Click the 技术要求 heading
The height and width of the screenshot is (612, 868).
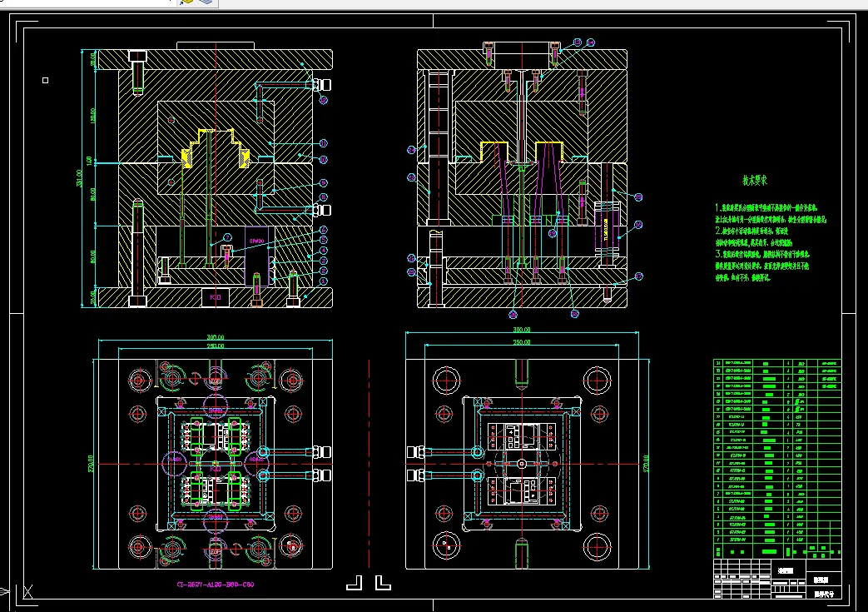[x=755, y=181]
